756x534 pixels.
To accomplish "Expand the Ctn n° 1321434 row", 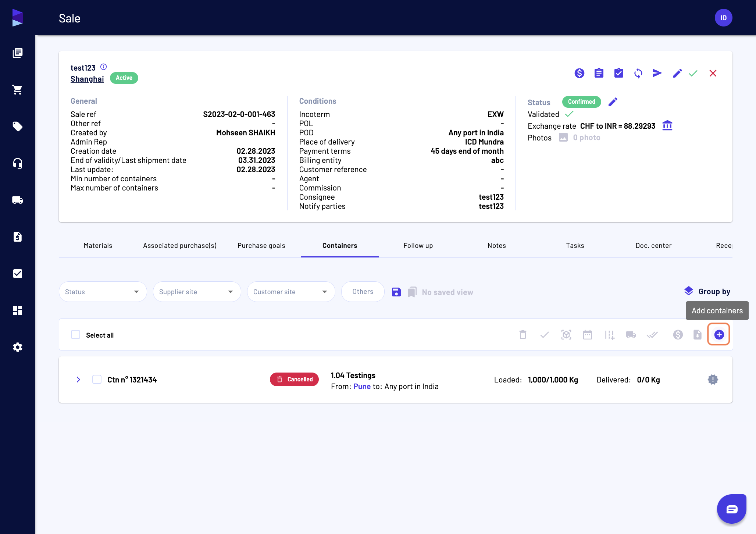I will 78,380.
